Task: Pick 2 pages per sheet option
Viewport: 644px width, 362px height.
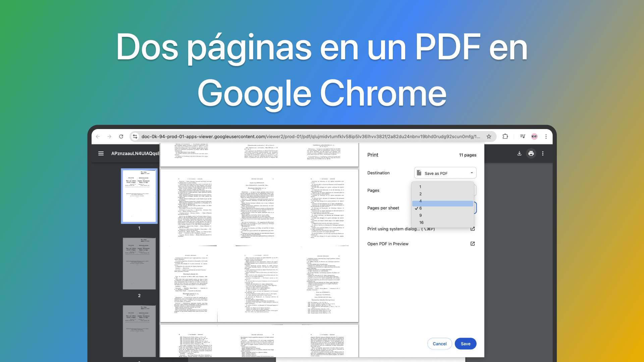Action: [x=420, y=194]
